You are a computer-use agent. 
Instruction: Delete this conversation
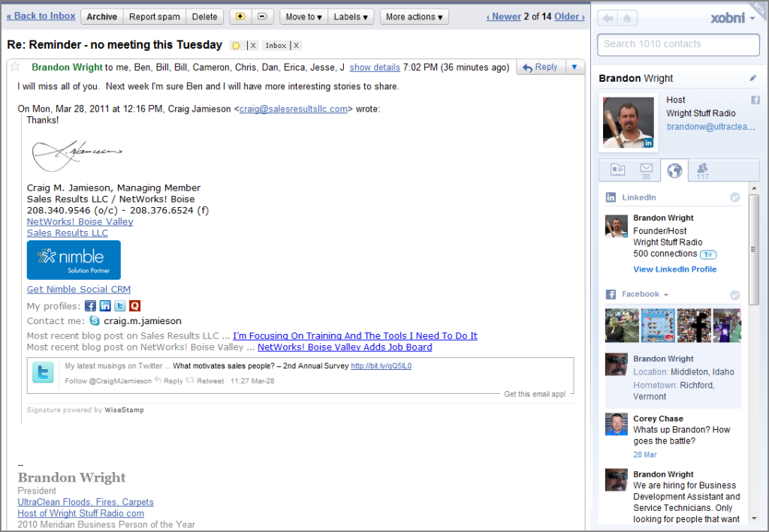click(204, 17)
